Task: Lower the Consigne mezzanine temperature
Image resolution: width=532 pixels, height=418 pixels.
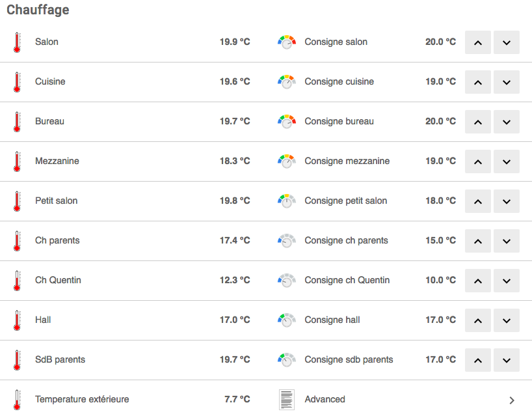Action: point(507,161)
